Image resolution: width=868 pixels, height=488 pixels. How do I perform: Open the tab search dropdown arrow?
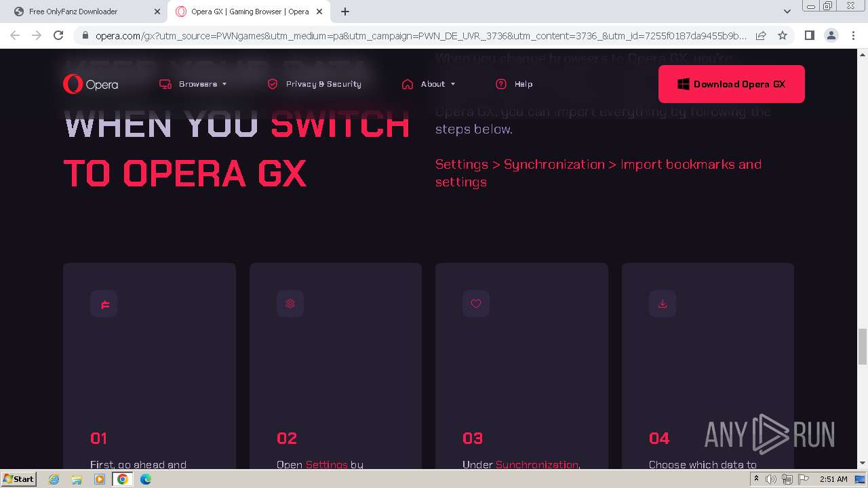click(787, 12)
